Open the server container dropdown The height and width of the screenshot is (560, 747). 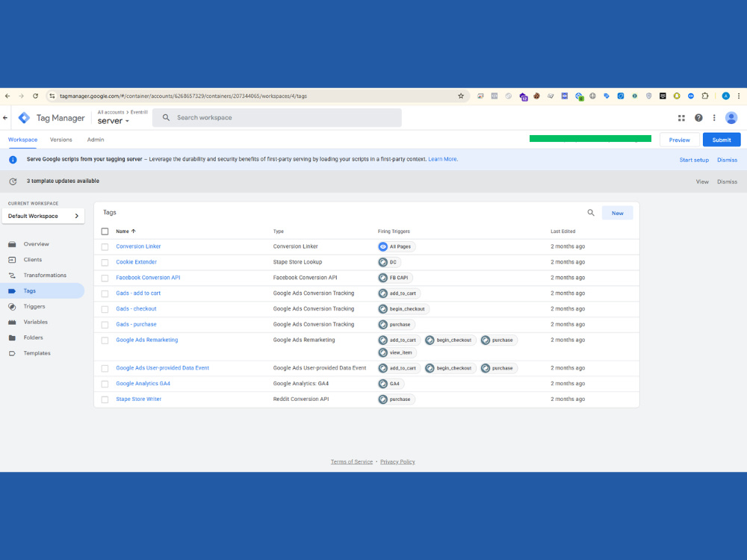tap(114, 121)
